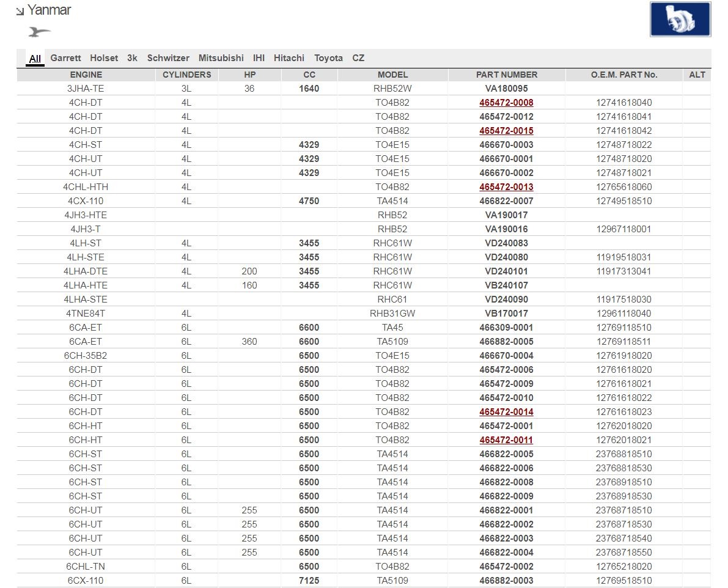This screenshot has height=588, width=728.
Task: Click OEM number 12967118001
Action: (x=624, y=229)
